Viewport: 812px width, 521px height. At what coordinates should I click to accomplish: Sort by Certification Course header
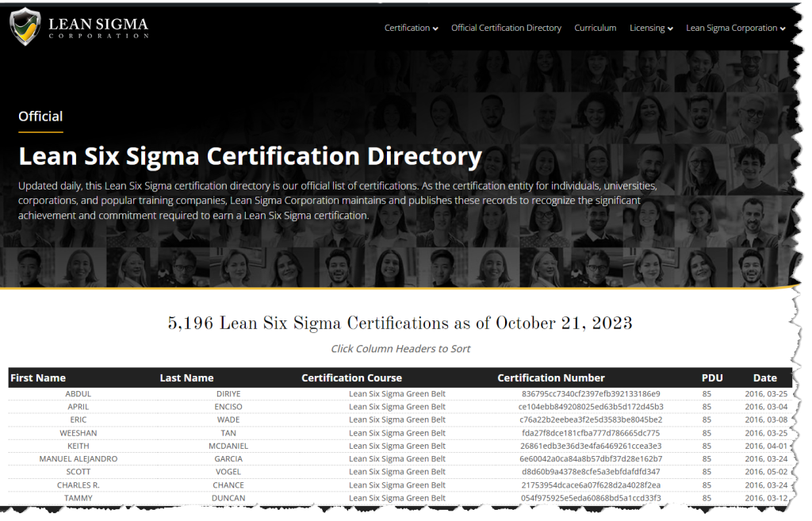coord(351,377)
